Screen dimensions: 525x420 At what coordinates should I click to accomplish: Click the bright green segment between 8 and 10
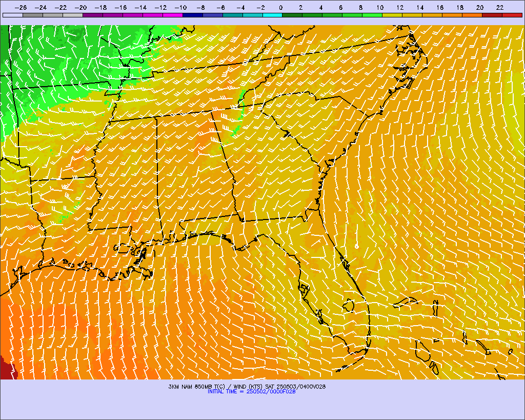click(372, 15)
